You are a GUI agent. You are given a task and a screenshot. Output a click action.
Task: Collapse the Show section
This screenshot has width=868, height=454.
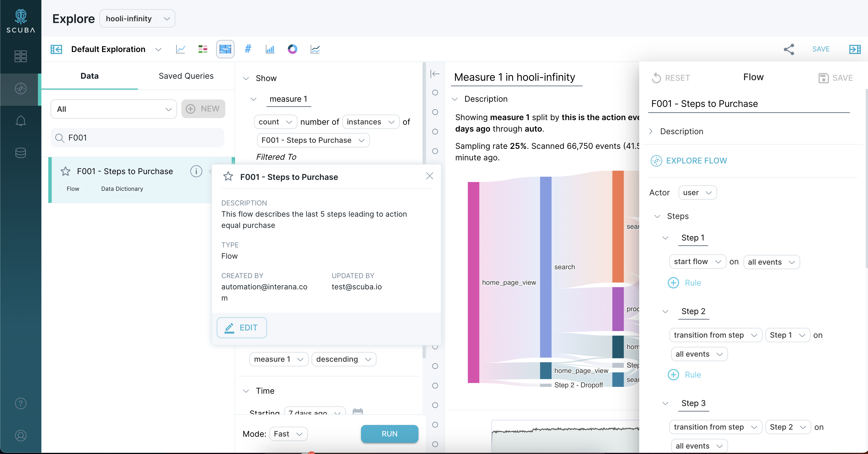pyautogui.click(x=246, y=78)
